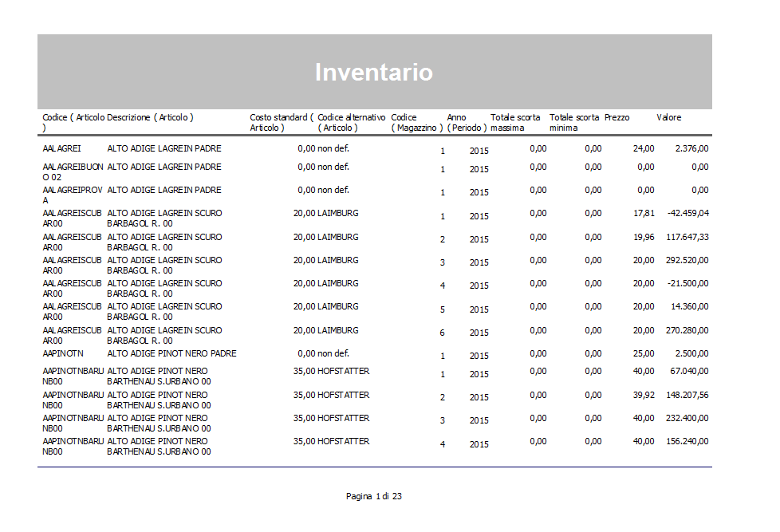Select the Codice (Magazzino) column header
This screenshot has width=780, height=532.
click(416, 122)
